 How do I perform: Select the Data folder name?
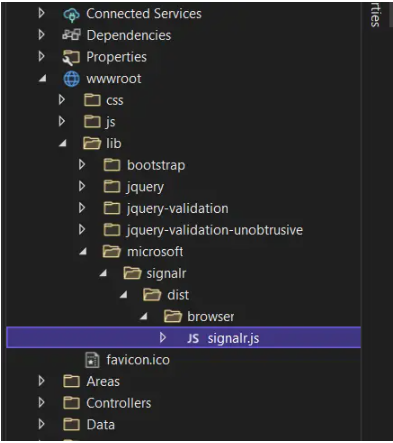101,425
